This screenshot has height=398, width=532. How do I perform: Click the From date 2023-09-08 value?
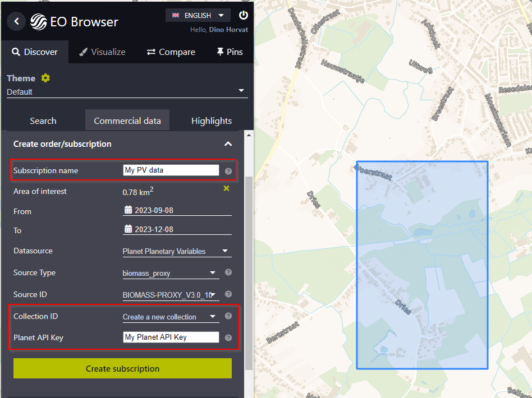[x=154, y=210]
